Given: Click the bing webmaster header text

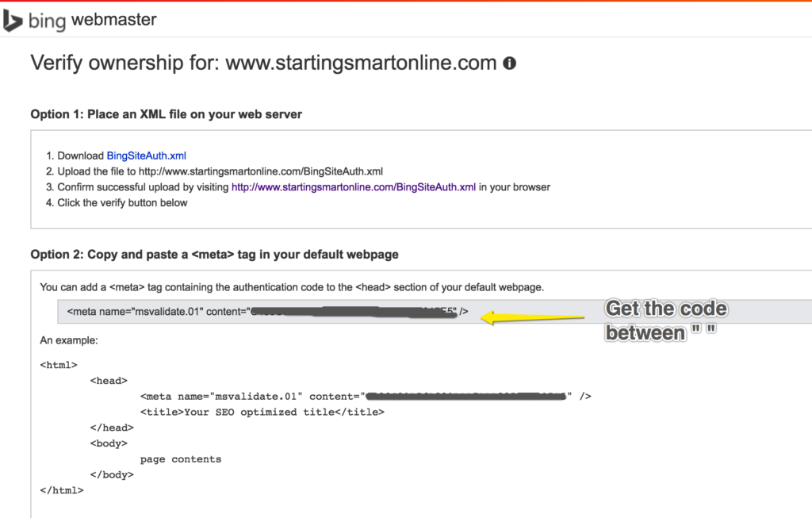Looking at the screenshot, I should pos(92,20).
